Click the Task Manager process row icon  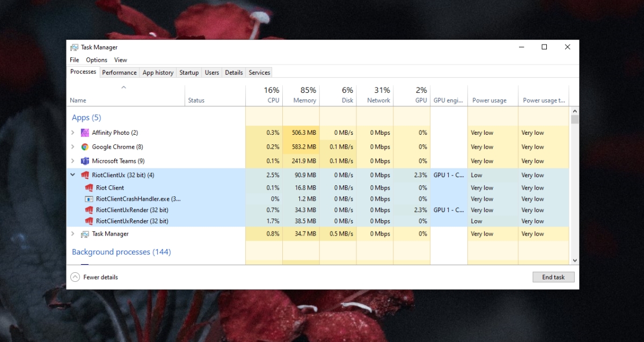pos(85,234)
